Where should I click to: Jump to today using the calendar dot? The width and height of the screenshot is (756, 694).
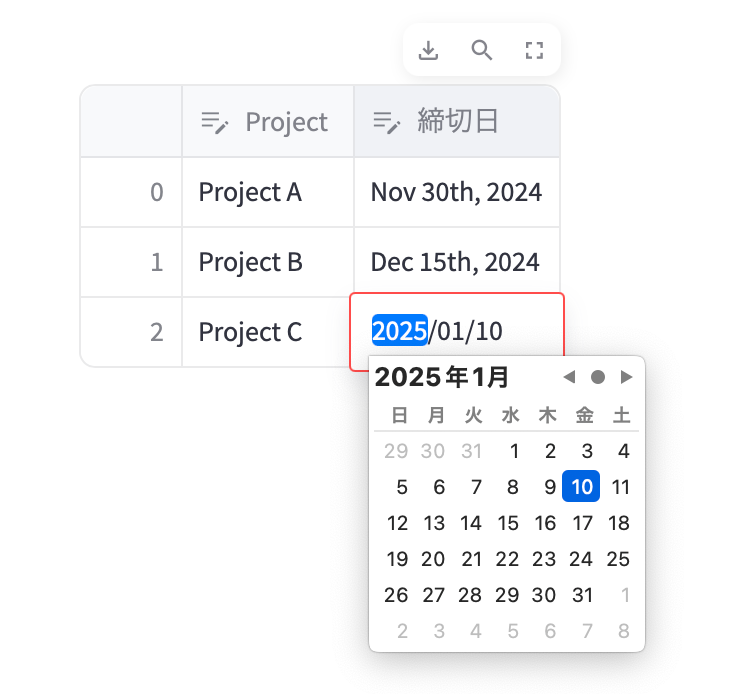598,377
